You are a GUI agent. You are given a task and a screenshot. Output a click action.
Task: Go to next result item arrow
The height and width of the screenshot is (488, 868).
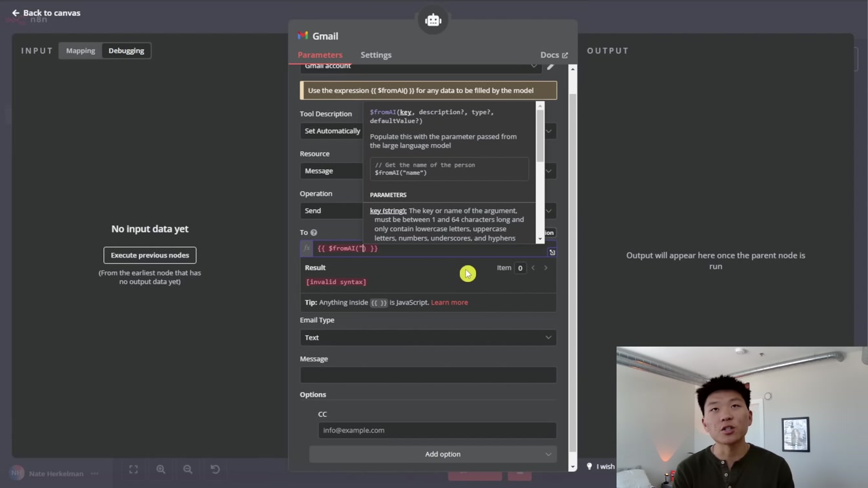coord(546,268)
